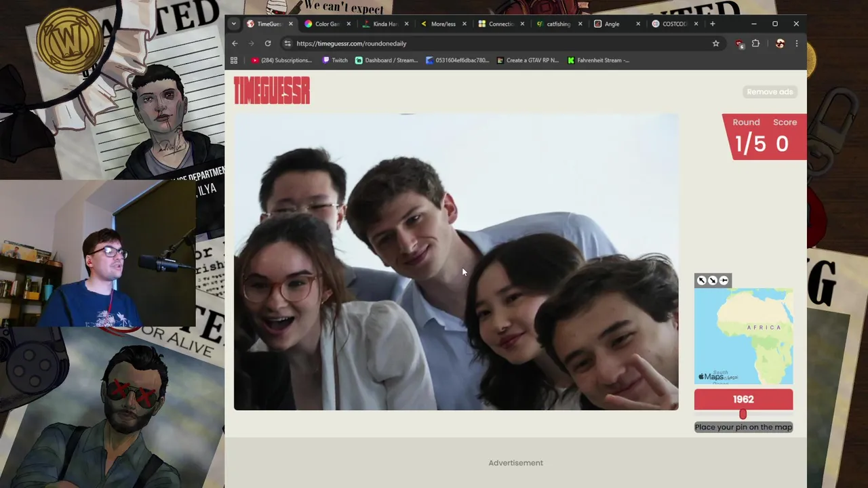
Task: Reload the current page
Action: pos(268,43)
